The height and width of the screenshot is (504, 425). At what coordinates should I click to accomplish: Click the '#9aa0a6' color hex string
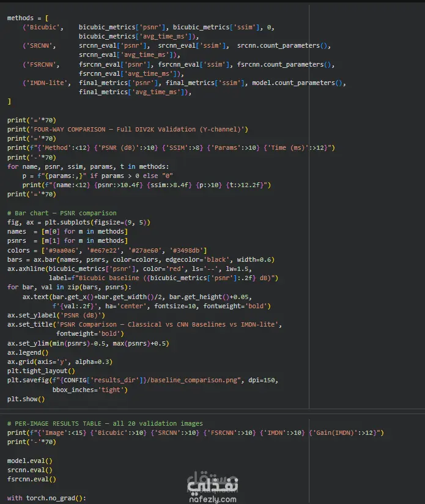[62, 250]
